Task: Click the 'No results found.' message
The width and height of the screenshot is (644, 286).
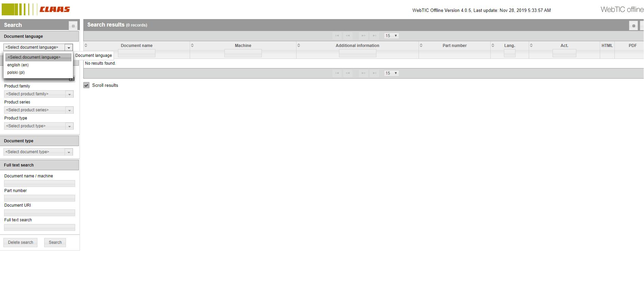Action: pyautogui.click(x=100, y=63)
